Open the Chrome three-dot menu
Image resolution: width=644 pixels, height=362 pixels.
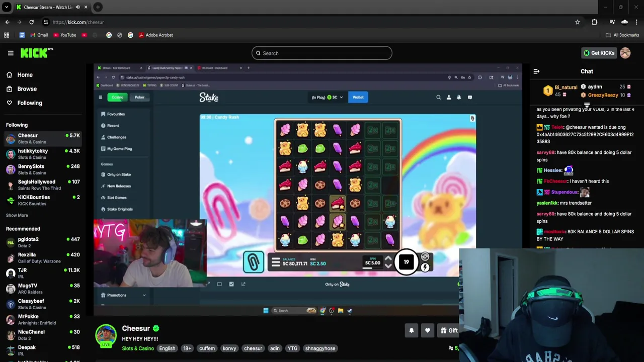[636, 22]
